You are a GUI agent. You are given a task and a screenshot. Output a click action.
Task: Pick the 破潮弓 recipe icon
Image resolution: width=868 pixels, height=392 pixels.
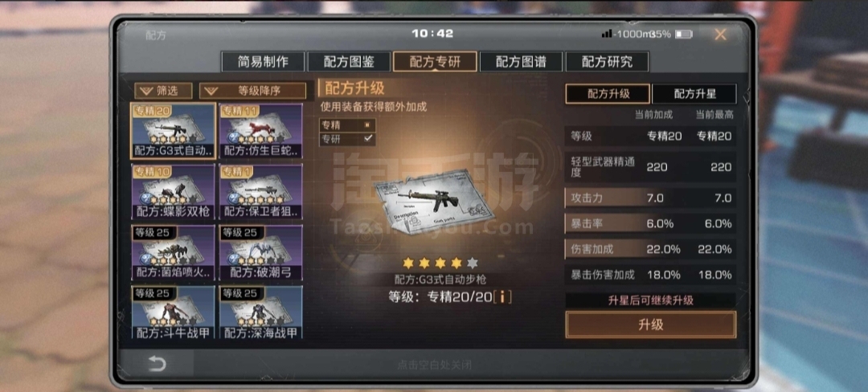(260, 252)
